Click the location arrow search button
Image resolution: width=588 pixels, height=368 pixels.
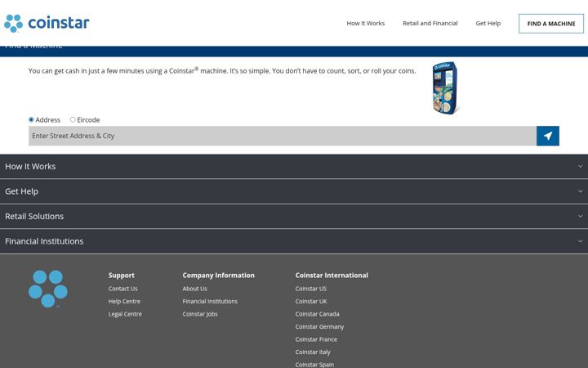pos(547,136)
